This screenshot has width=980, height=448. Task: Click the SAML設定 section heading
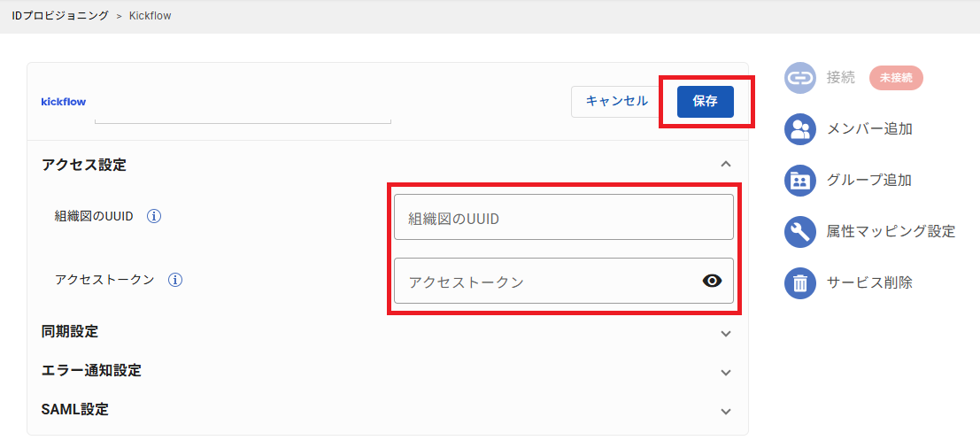[x=74, y=410]
